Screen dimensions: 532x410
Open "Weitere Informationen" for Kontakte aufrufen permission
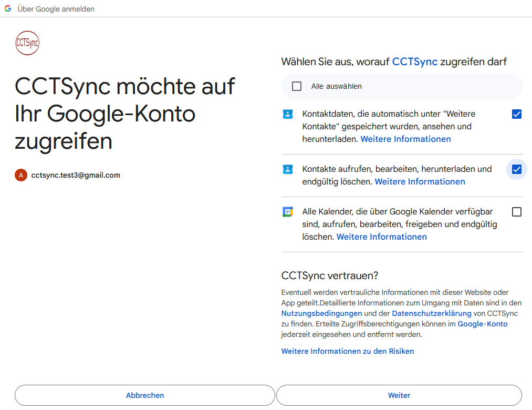[x=420, y=182]
